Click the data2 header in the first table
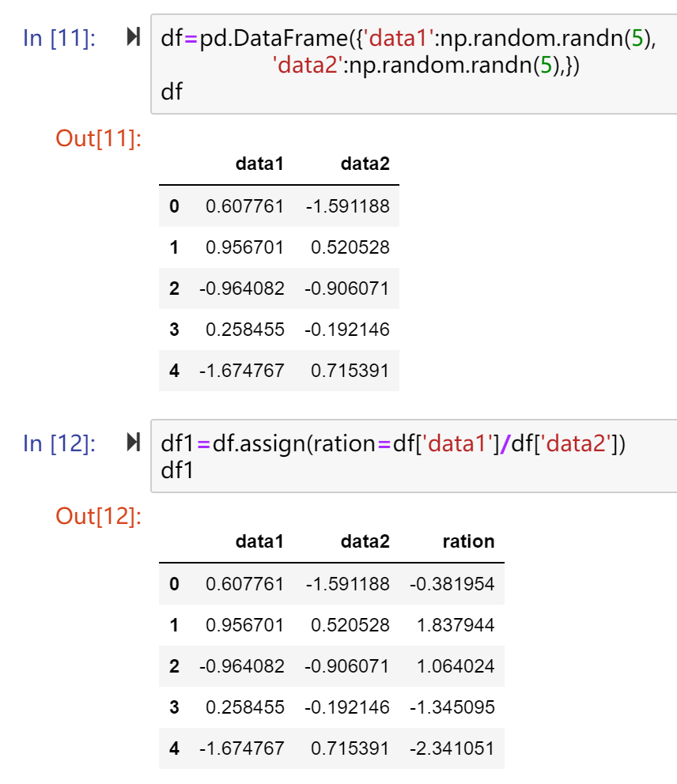677x784 pixels. click(x=365, y=164)
